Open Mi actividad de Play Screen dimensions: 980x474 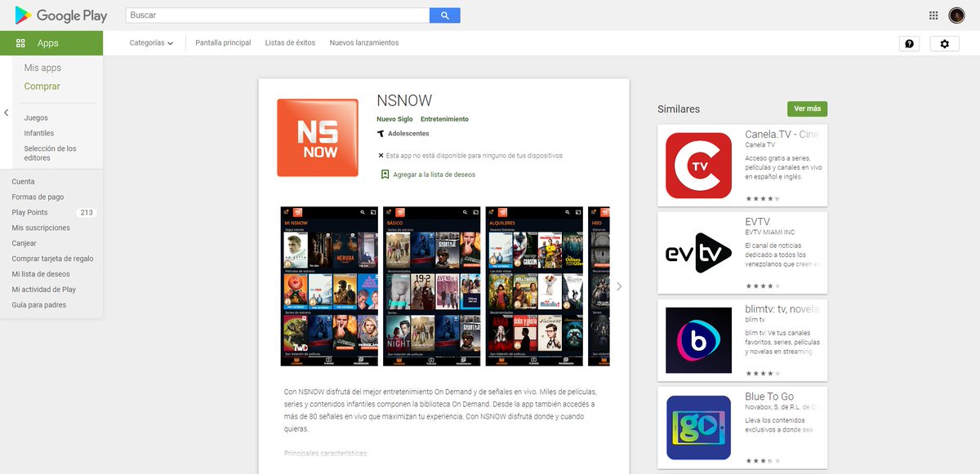point(44,290)
